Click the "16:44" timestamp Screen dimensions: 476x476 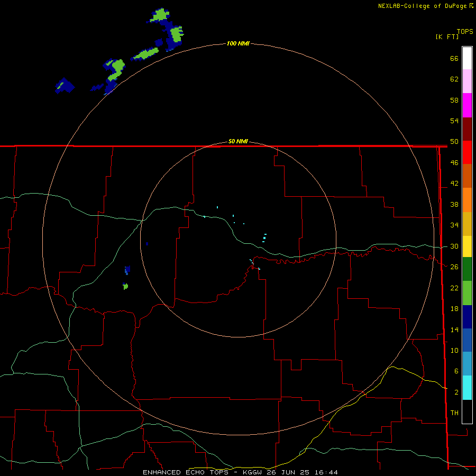click(326, 472)
